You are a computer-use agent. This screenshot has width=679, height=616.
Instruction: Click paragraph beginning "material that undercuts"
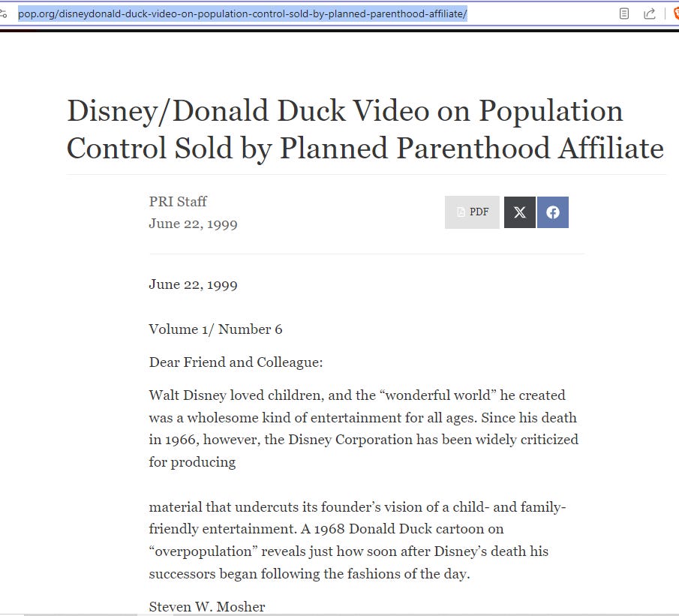357,540
